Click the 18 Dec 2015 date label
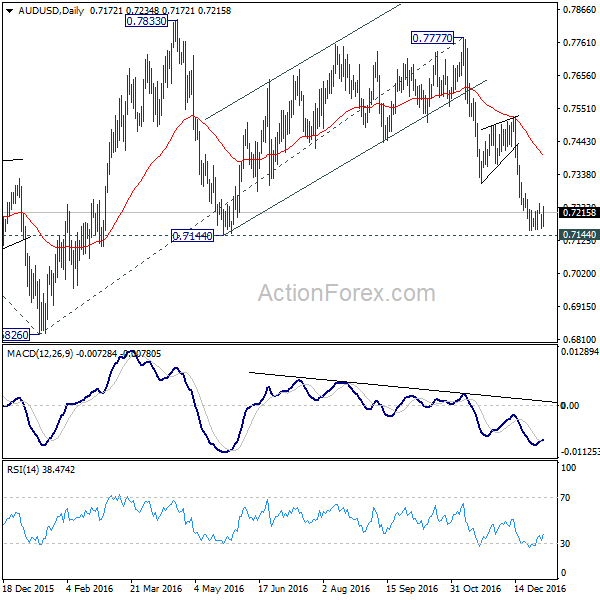600x600 pixels. point(28,588)
